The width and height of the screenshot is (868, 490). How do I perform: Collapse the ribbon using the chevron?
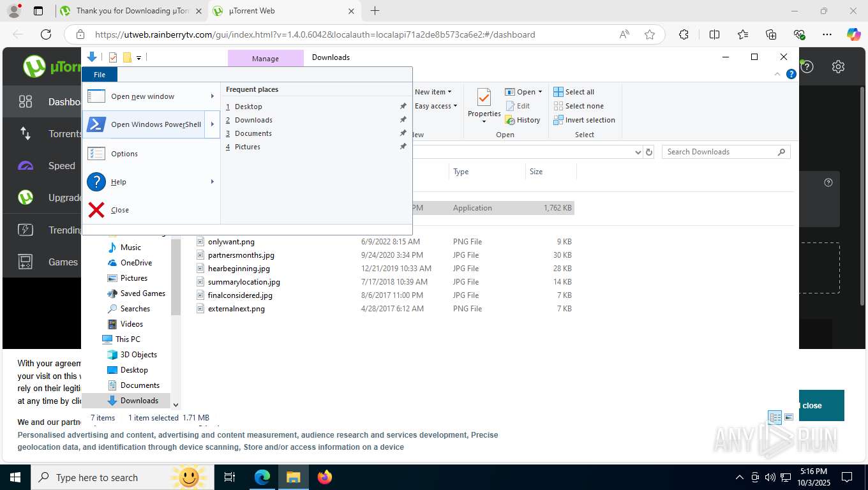click(x=777, y=74)
